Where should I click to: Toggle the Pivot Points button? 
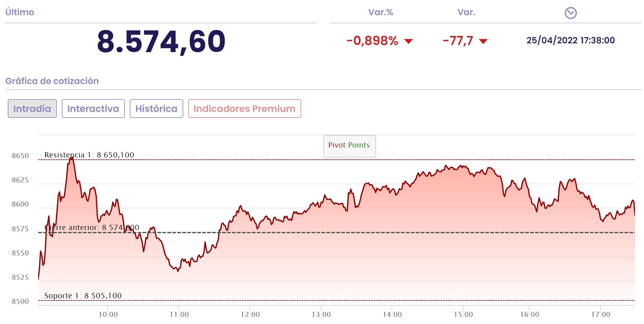(349, 145)
